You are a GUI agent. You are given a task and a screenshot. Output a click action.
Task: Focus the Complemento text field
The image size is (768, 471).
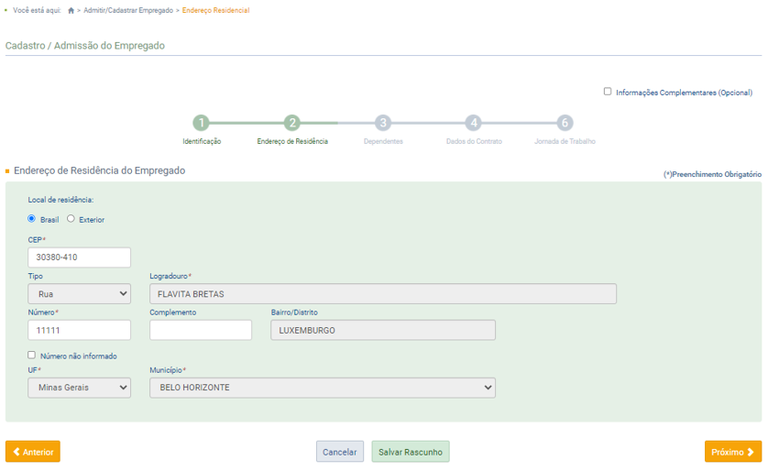[x=200, y=330]
